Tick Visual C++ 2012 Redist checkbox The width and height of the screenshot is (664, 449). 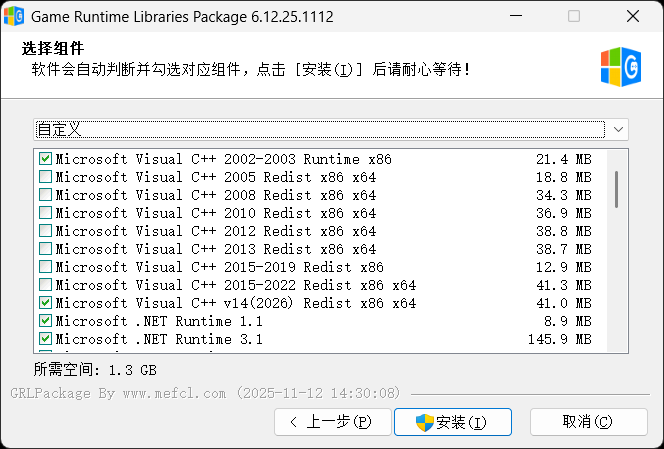(45, 231)
